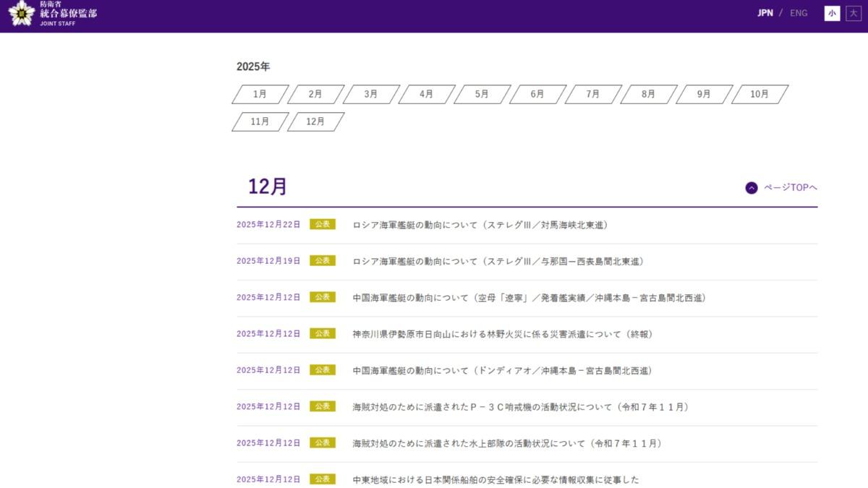This screenshot has width=868, height=488.
Task: Jump to 1月 section
Action: point(260,94)
